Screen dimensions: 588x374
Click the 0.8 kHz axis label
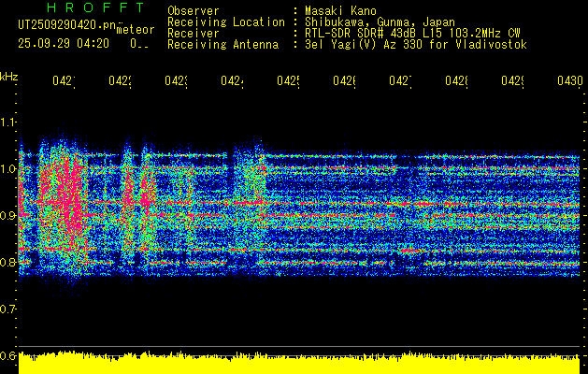(7, 262)
